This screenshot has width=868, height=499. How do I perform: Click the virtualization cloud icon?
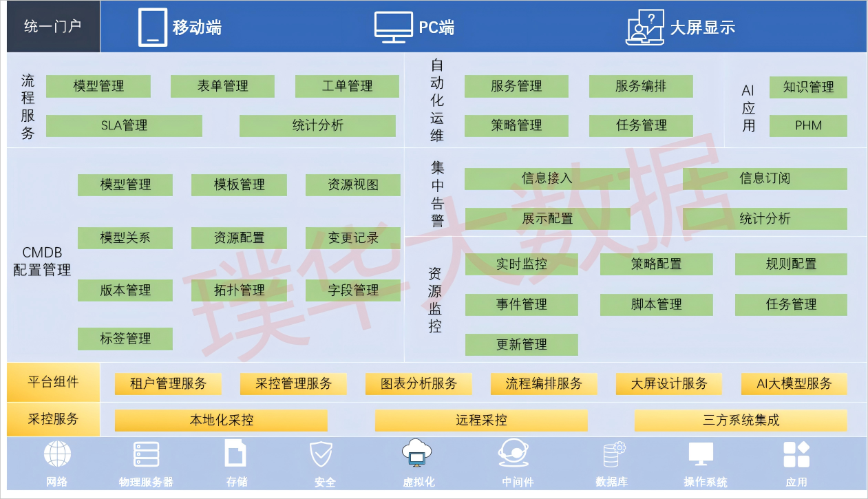[417, 453]
